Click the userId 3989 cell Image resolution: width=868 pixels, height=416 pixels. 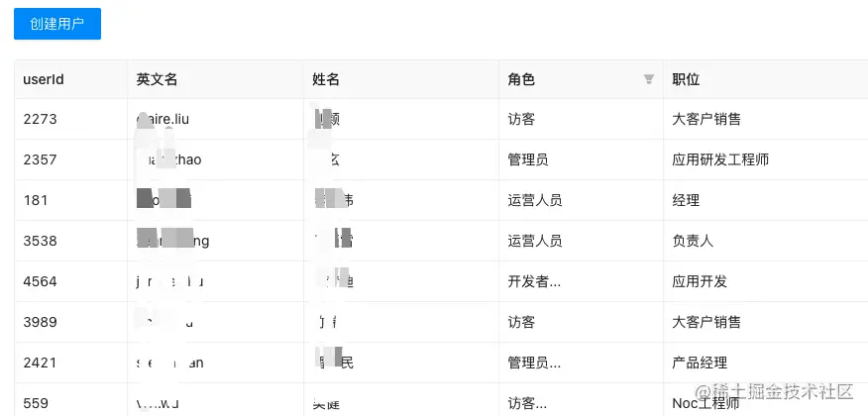[41, 322]
